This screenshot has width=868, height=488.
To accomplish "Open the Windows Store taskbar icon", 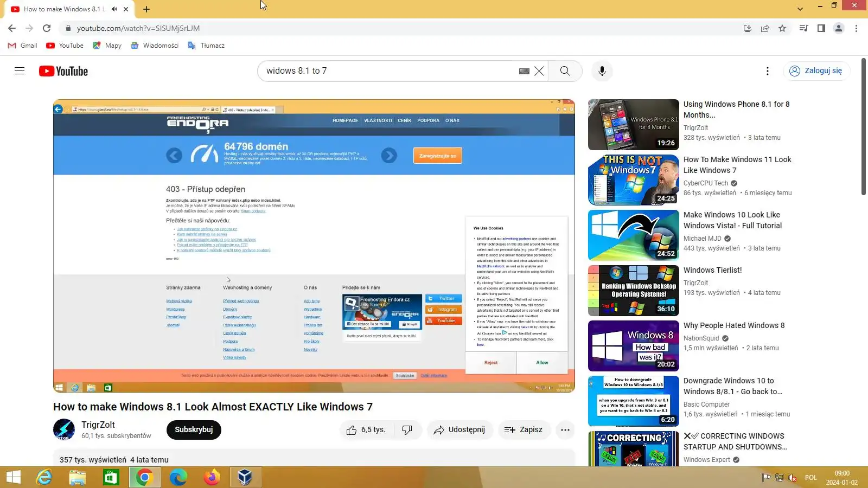I will 111,478.
